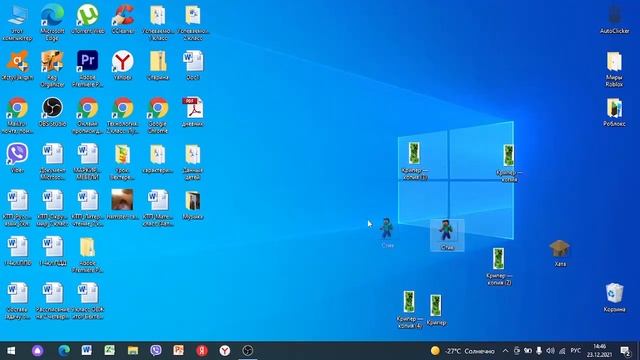Select the faded Стив icon next to the cursor
Screen dimensions: 640x360
(x=387, y=233)
